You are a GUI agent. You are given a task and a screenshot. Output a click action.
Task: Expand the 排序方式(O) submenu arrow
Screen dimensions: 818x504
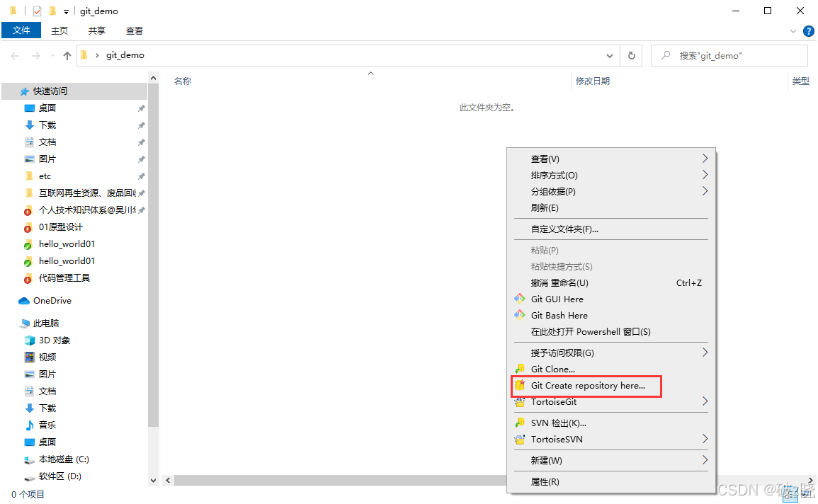(x=705, y=175)
